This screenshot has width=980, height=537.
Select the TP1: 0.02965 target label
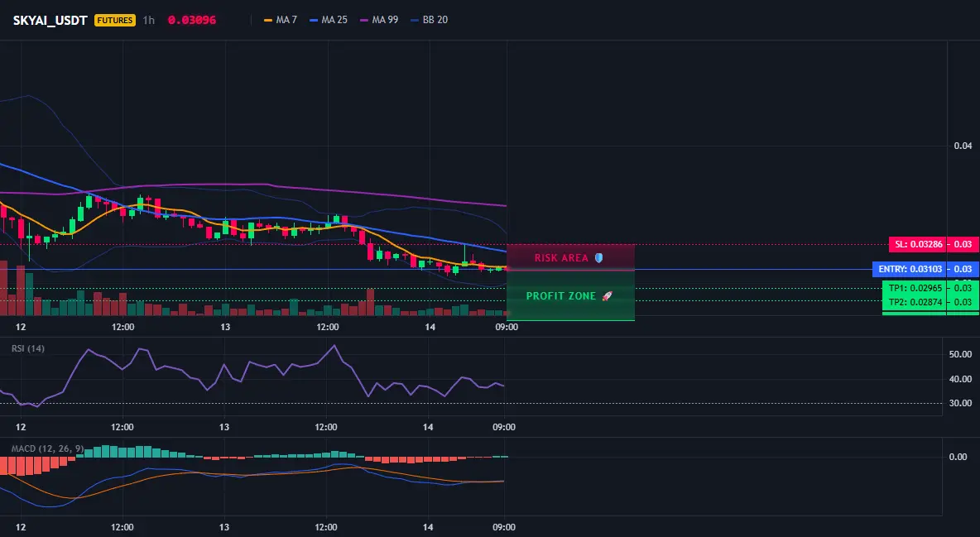[x=915, y=288]
